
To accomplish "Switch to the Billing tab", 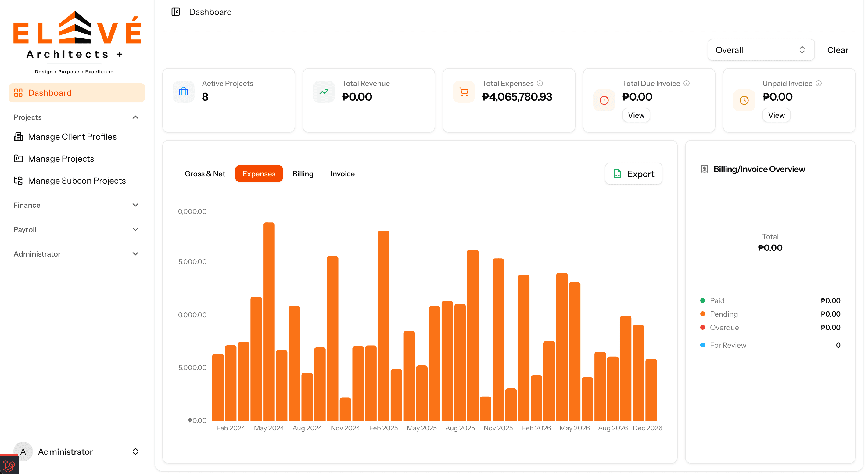I will tap(303, 174).
